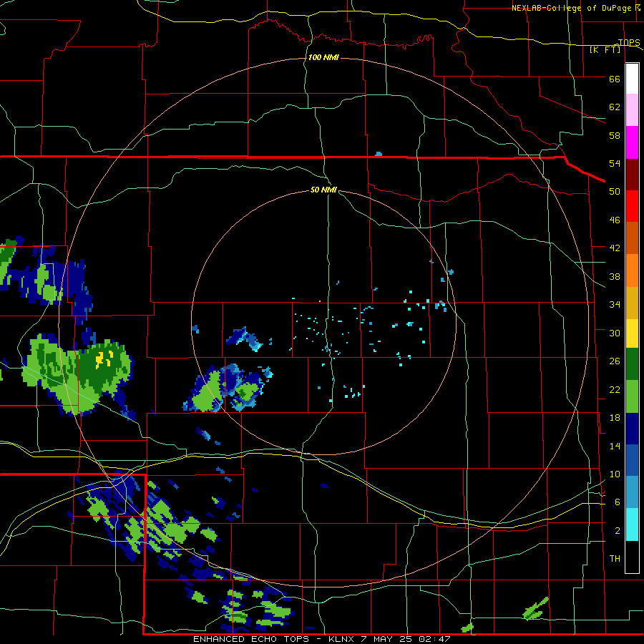Viewport: 644px width, 644px height.
Task: Click the dark green legend swatch
Action: 632,364
